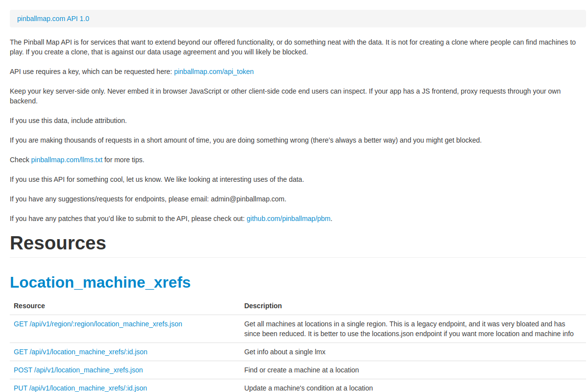
Task: Click the 'Get all machines at locations' description
Action: pos(409,329)
